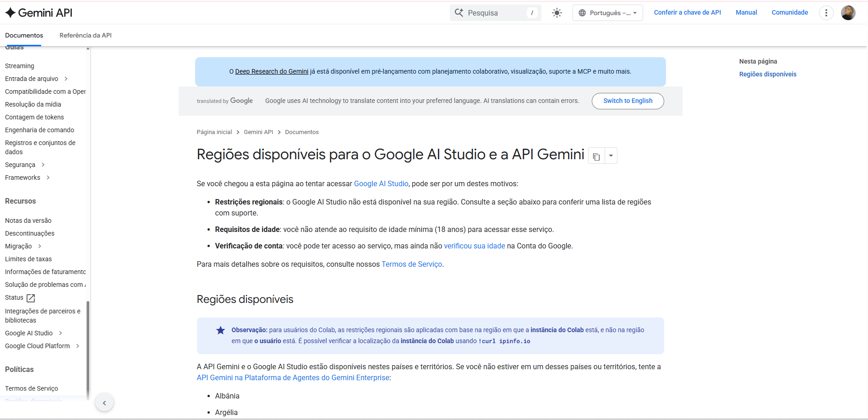Open Registros e conjuntos de dados
The height and width of the screenshot is (420, 868).
pos(40,147)
